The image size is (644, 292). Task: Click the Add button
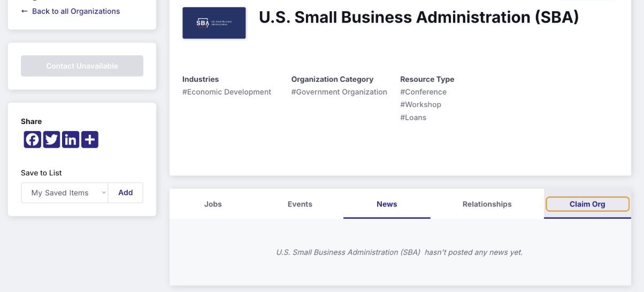click(x=126, y=193)
